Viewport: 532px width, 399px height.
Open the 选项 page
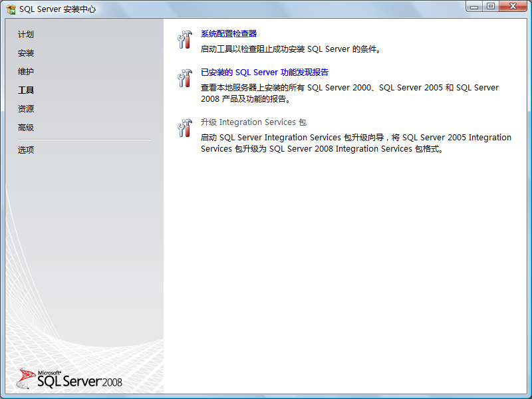(26, 150)
